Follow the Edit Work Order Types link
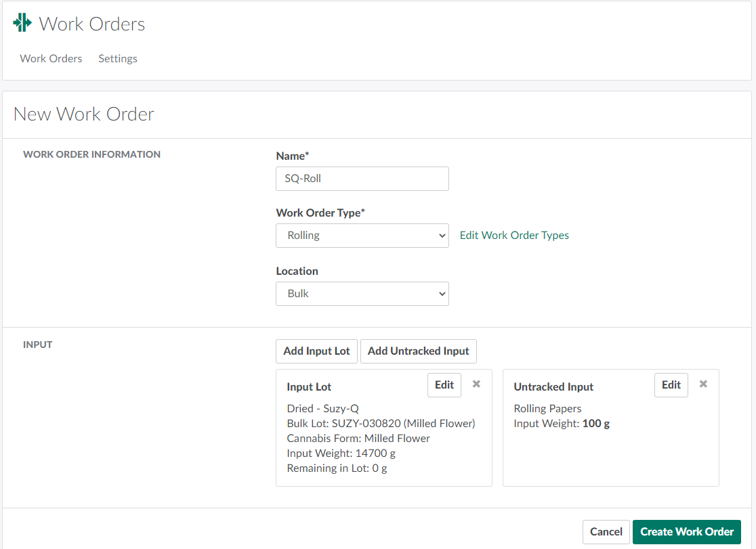Viewport: 756px width, 549px height. pos(514,236)
